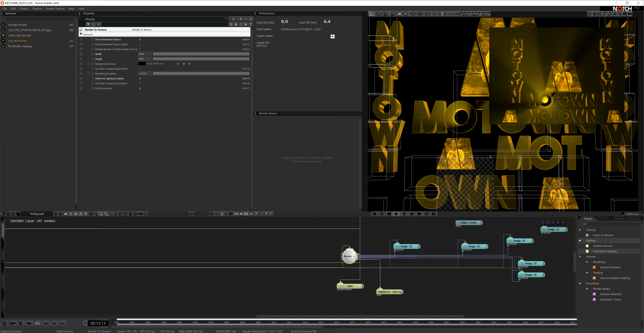Uncheck Show Rendered Texture checkbox
This screenshot has height=333, width=644.
(140, 39)
